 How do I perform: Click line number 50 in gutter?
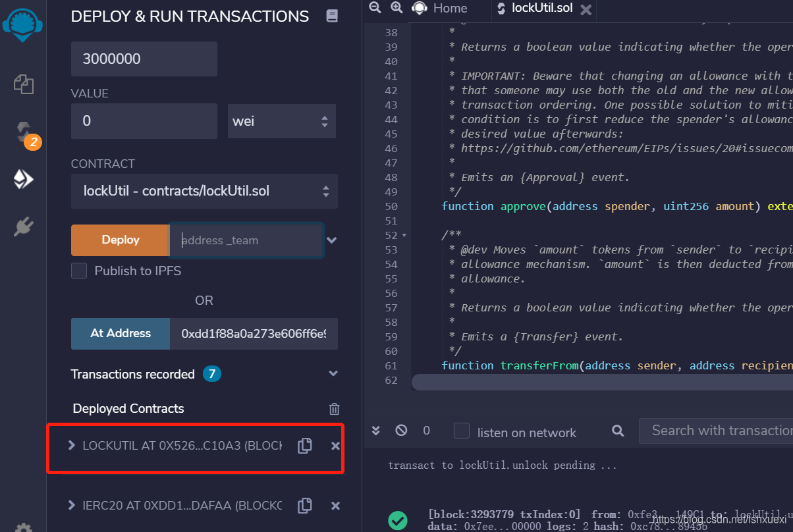tap(390, 206)
